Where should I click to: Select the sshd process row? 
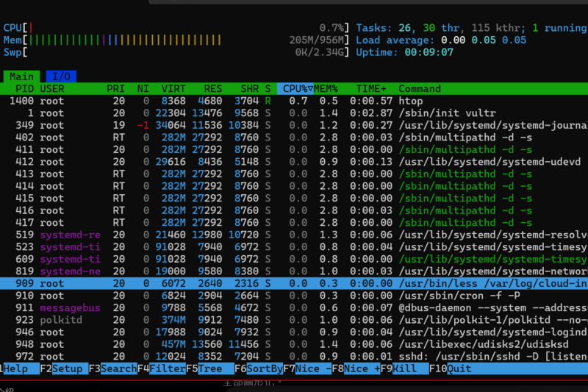(x=294, y=357)
